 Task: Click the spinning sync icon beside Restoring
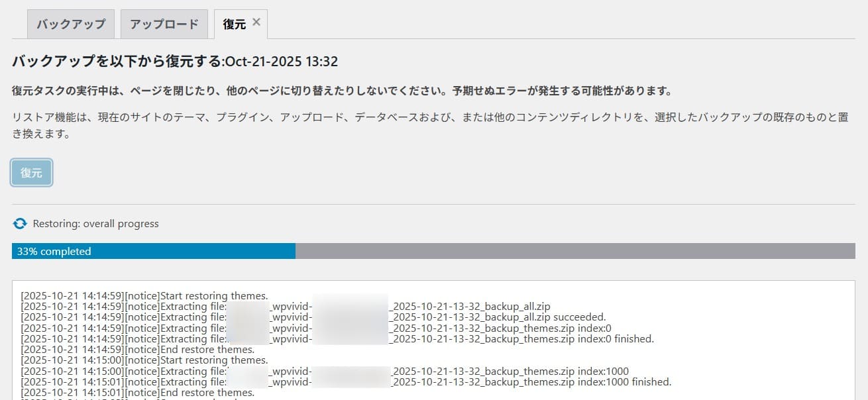tap(19, 224)
